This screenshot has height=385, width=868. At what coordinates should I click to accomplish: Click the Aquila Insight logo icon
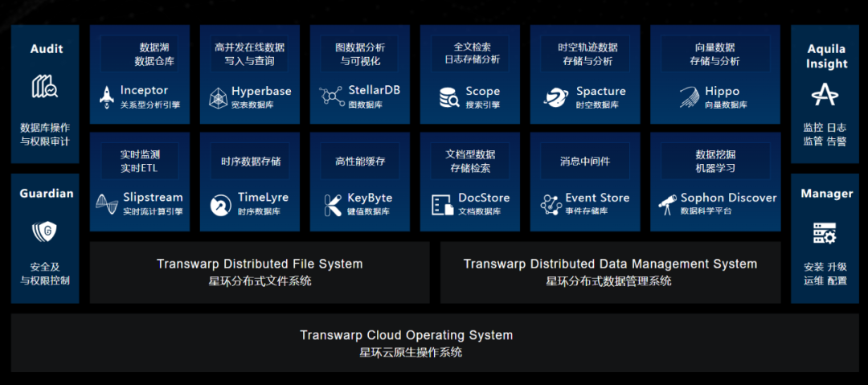click(x=825, y=96)
